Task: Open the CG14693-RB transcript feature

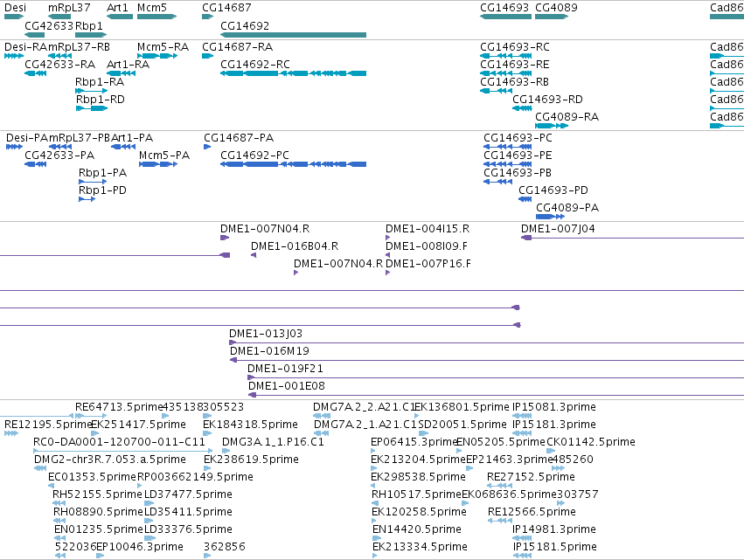Action: [x=497, y=91]
